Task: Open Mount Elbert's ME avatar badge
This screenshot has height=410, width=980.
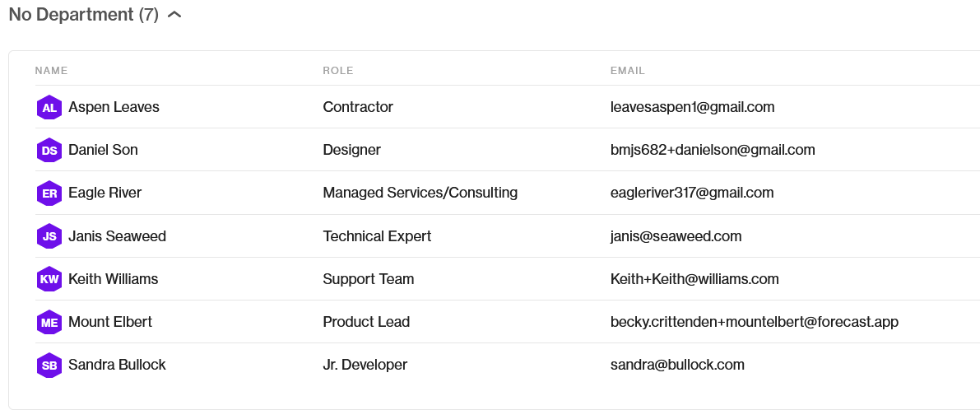Action: (49, 323)
